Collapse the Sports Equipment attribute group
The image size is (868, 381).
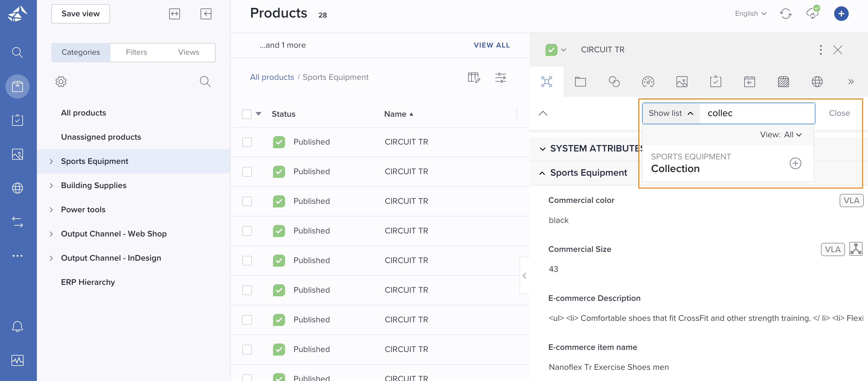point(542,173)
